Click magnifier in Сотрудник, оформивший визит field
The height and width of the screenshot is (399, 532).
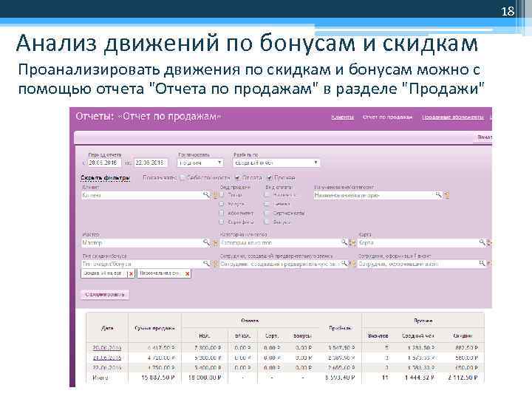click(482, 263)
